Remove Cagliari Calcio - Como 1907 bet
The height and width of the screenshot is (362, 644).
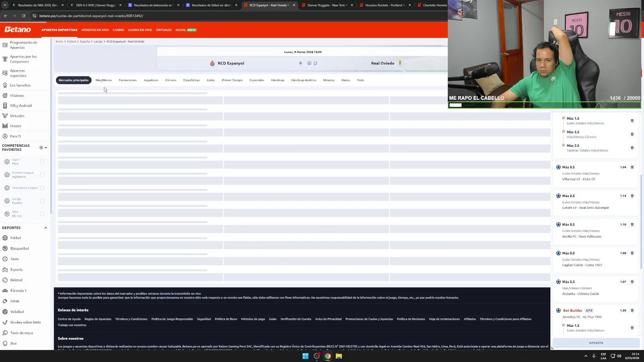[632, 253]
